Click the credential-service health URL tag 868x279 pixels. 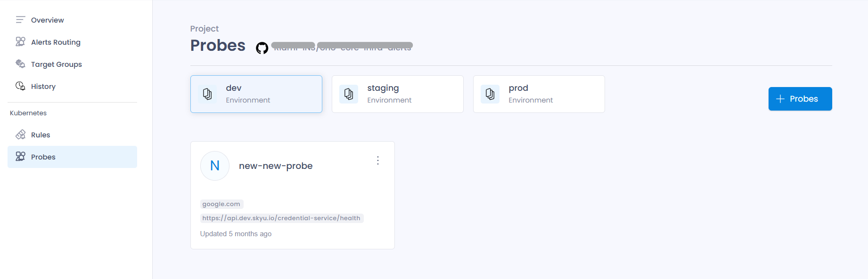point(282,218)
